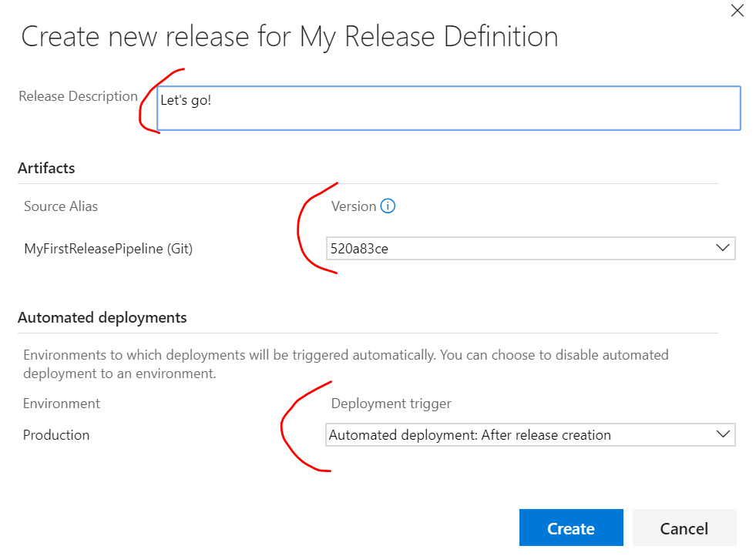Open the Version dropdown showing 520a83ce
The width and height of the screenshot is (756, 556).
529,249
